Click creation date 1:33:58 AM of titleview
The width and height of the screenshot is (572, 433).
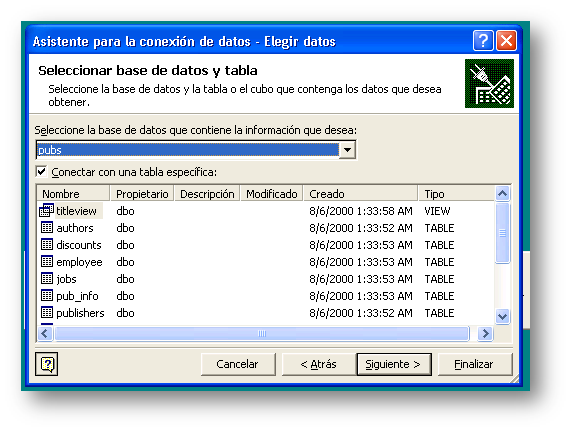[x=361, y=211]
